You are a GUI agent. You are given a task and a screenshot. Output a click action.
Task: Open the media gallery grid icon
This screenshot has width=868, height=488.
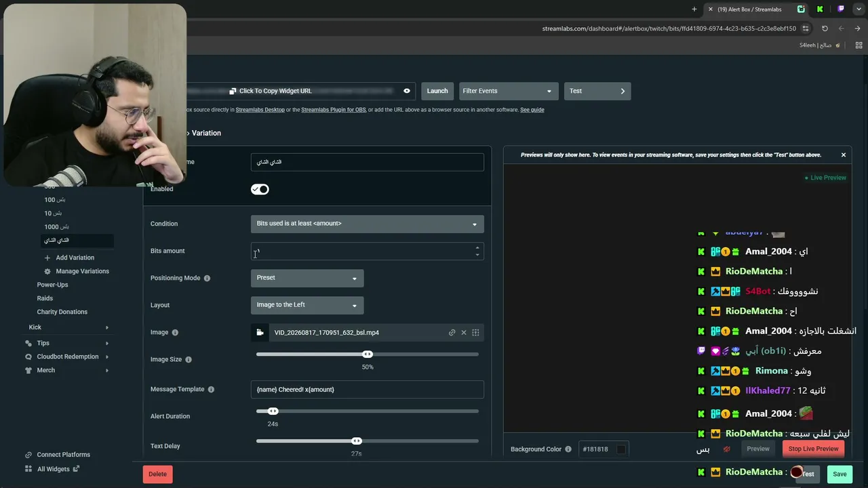[x=475, y=333]
